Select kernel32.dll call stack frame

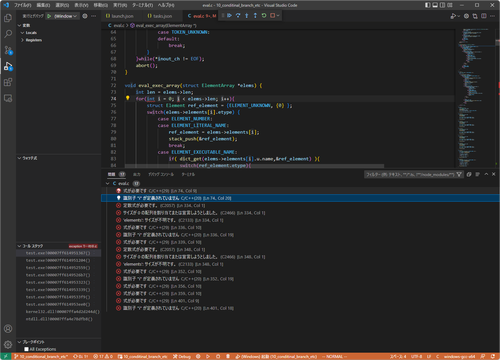58,312
